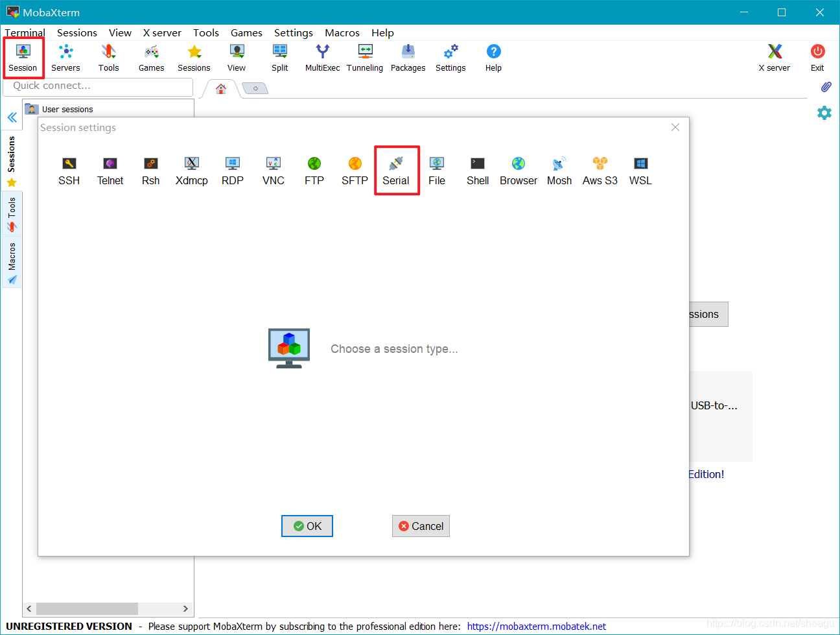Click the paperclip attachment icon

tap(826, 87)
